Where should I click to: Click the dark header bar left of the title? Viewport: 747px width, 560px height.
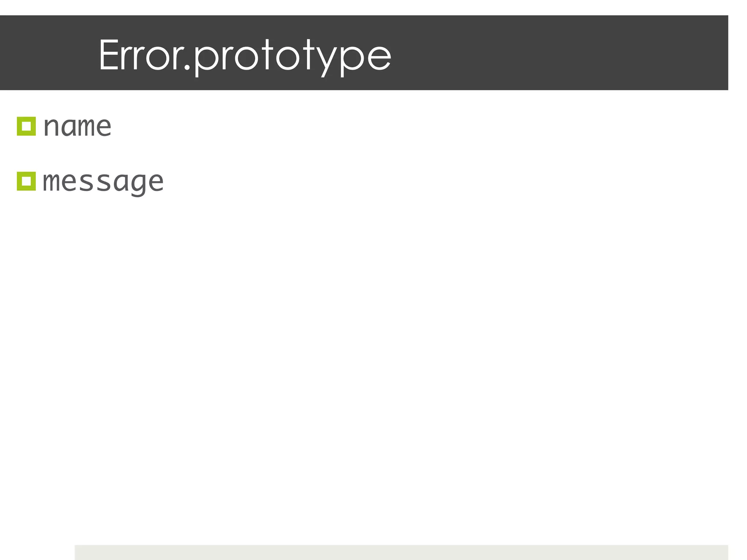tap(47, 53)
